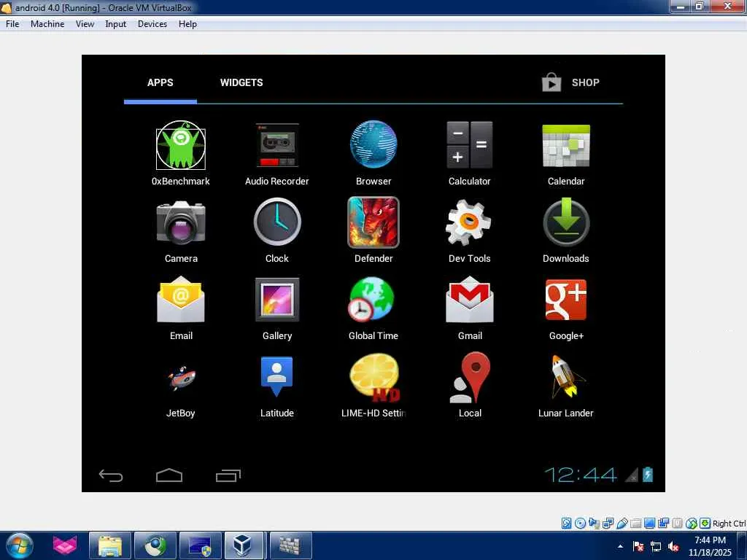
Task: Click the VirtualBox audio status icon
Action: coord(594,524)
